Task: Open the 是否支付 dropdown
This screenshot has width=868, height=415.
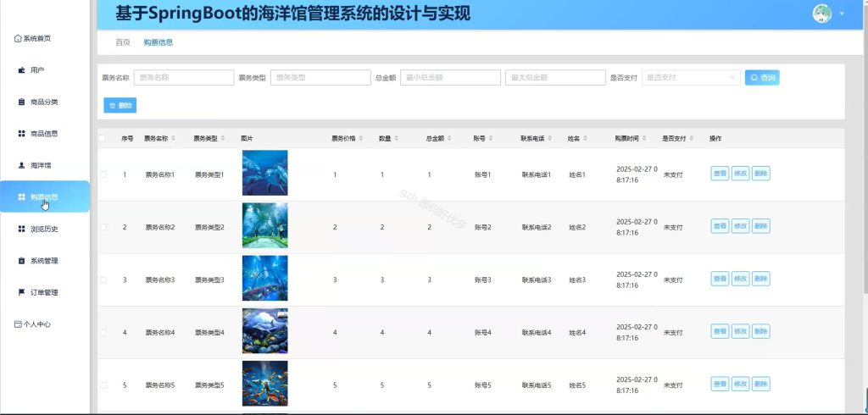Action: click(x=691, y=77)
